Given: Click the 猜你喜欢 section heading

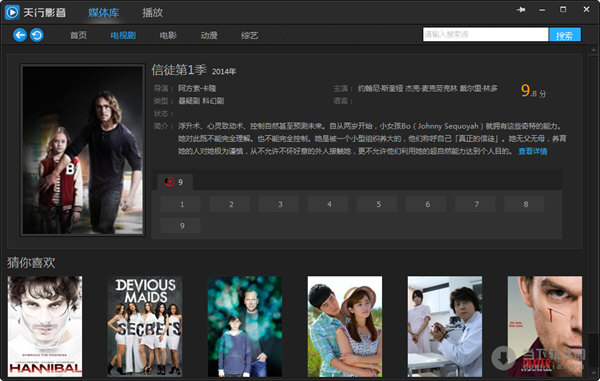Looking at the screenshot, I should point(31,262).
